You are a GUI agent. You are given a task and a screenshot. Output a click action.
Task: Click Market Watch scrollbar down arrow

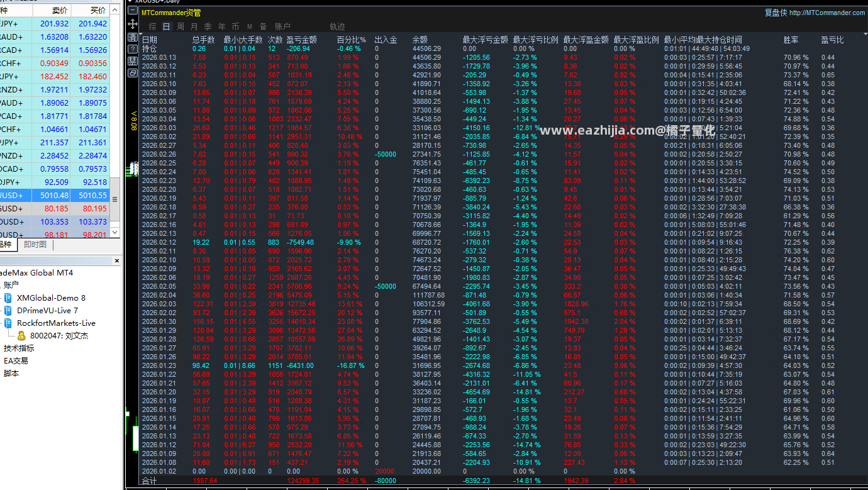tap(114, 233)
